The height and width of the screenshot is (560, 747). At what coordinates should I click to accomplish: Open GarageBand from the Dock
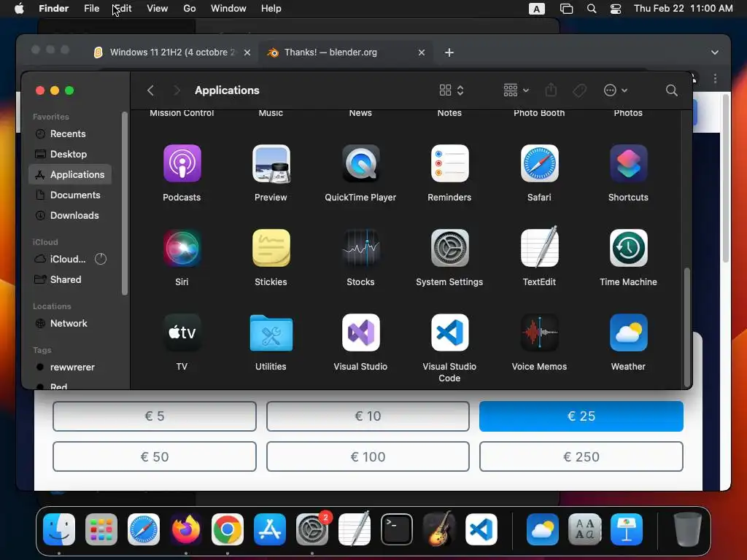click(438, 529)
